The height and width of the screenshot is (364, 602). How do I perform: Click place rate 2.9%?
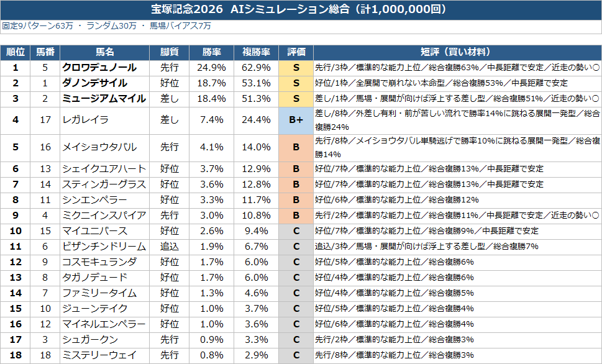click(256, 355)
